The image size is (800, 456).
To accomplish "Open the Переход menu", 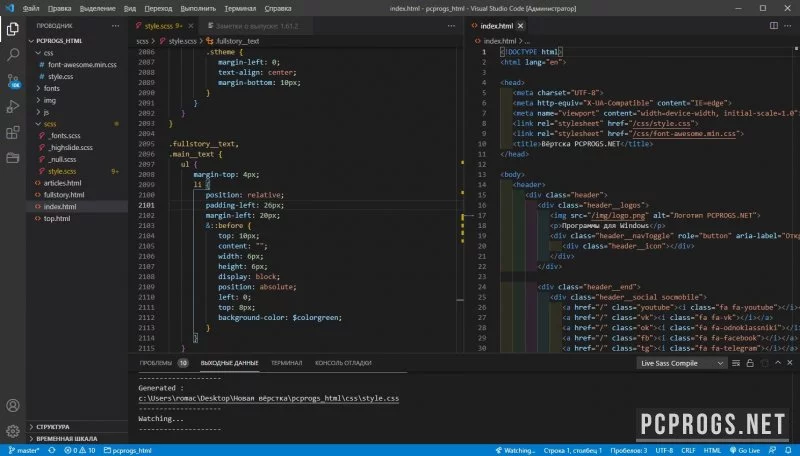I will 158,8.
